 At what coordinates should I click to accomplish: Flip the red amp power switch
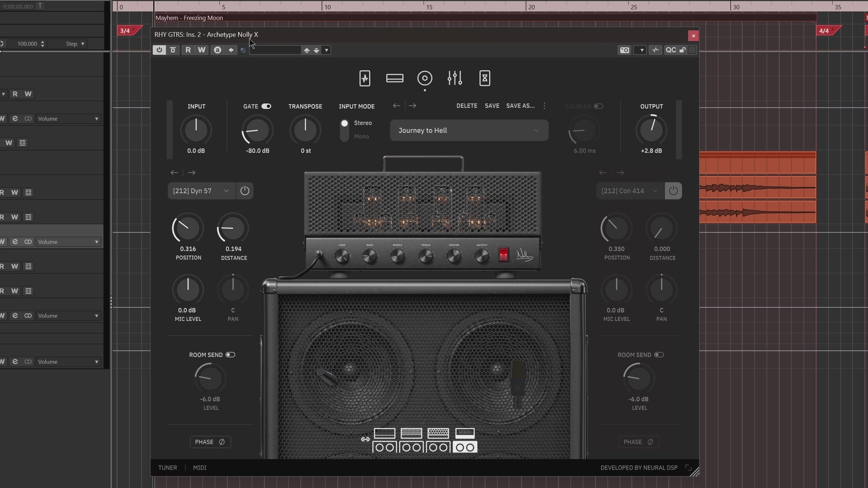click(503, 254)
